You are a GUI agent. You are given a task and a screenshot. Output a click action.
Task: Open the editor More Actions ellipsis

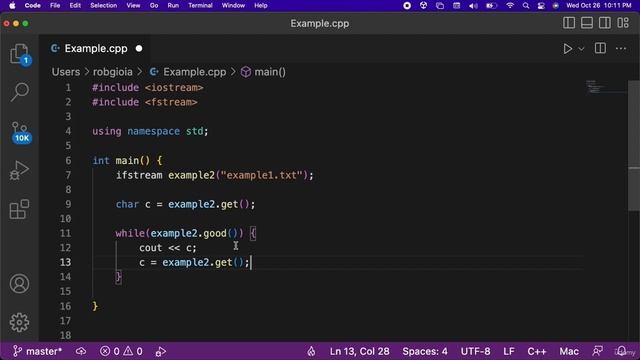(621, 49)
